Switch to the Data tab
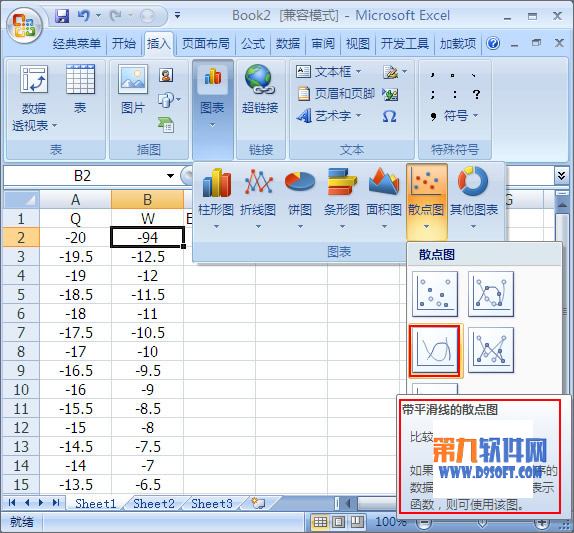The height and width of the screenshot is (533, 574). [x=288, y=44]
